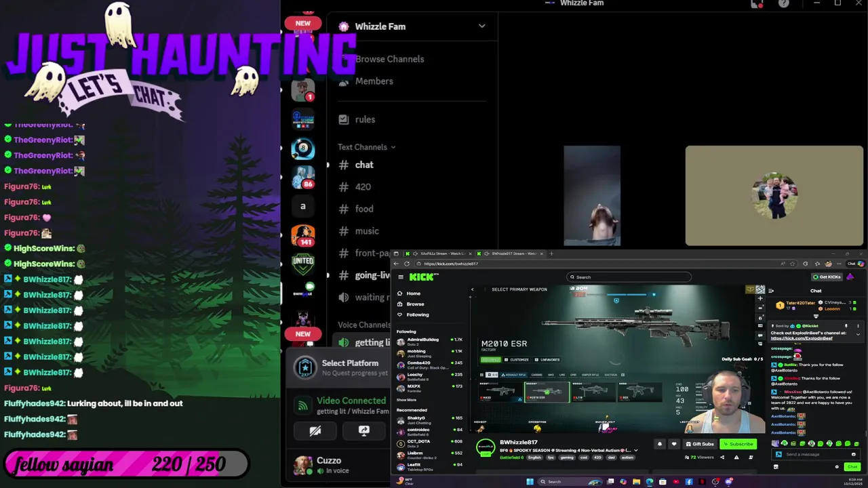Open emoji picker in chat input
Viewport: 868px width, 488px height.
[x=853, y=454]
